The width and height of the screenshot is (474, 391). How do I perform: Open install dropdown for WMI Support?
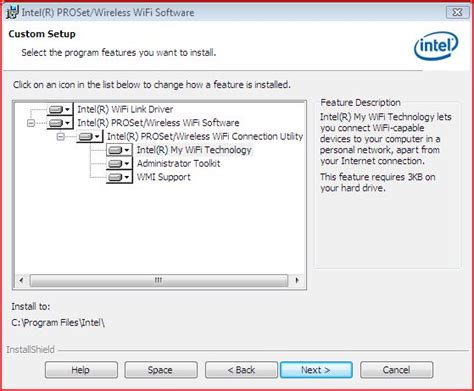pos(119,177)
